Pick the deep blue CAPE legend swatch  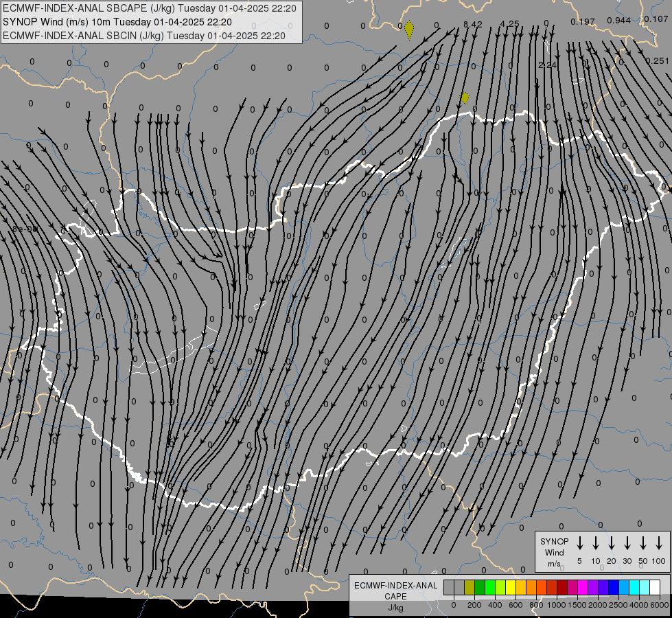pyautogui.click(x=614, y=587)
